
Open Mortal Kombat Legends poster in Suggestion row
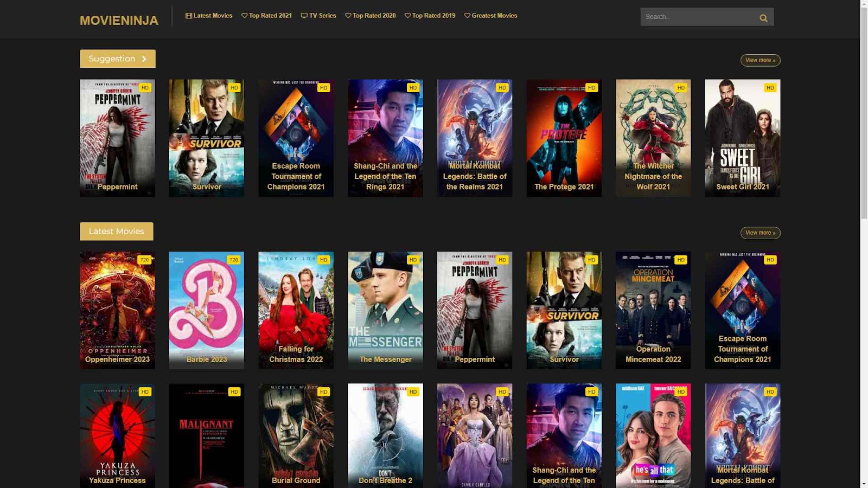(x=475, y=138)
